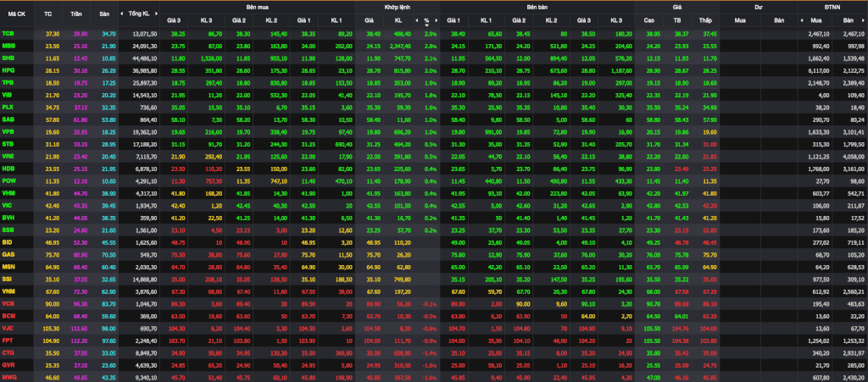Image resolution: width=868 pixels, height=382 pixels.
Task: Open the BVH stock symbol
Action: click(8, 217)
